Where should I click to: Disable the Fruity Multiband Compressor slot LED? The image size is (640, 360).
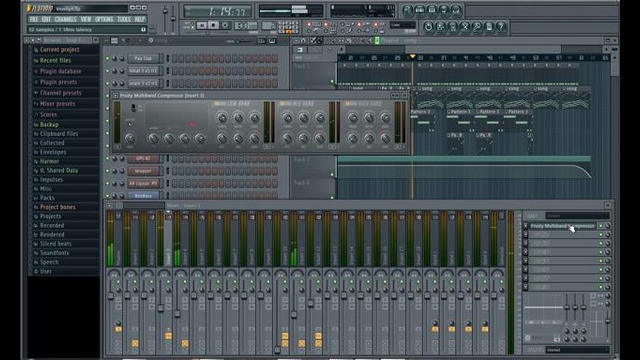(x=600, y=226)
